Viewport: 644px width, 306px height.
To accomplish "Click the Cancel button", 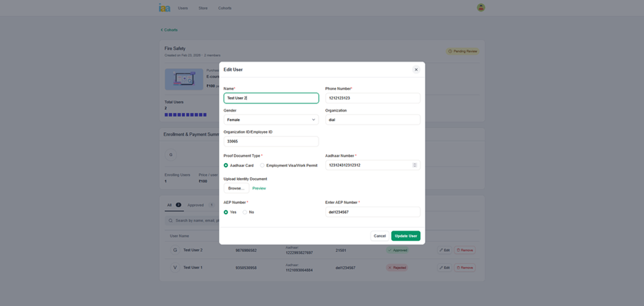I will [379, 236].
